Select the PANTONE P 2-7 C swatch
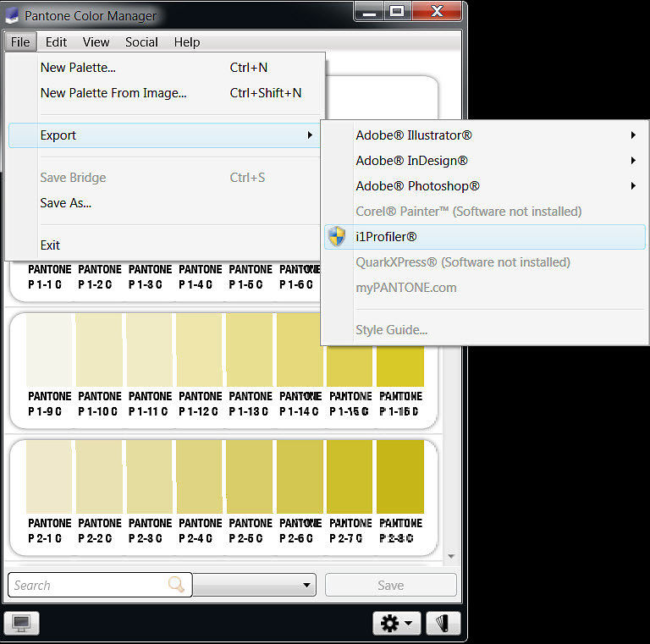 tap(350, 492)
